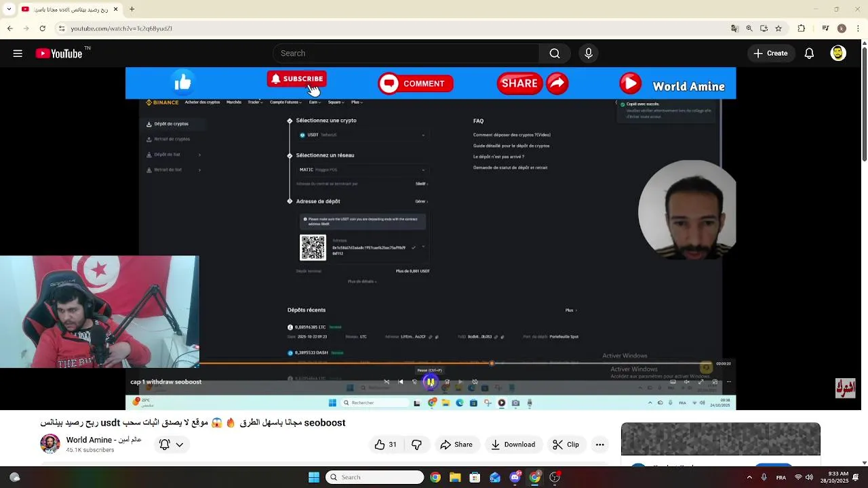Screen dimensions: 868x488
Task: Open the browser extensions menu
Action: coord(802,28)
